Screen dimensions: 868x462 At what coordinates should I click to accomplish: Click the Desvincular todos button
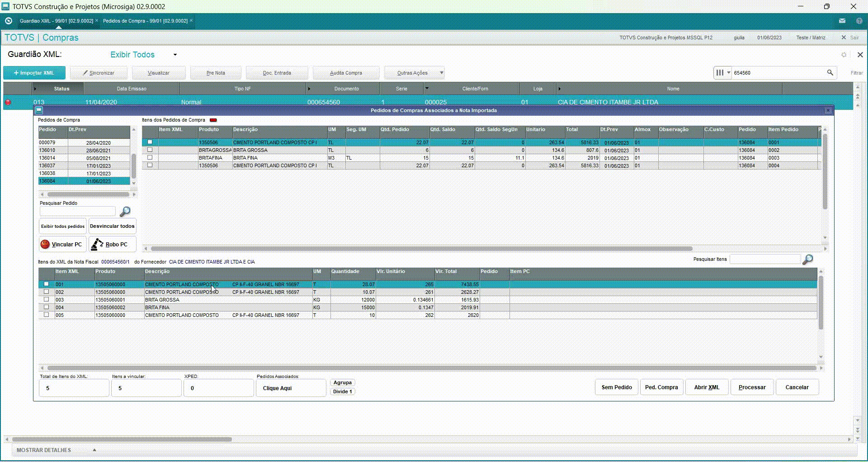(112, 226)
